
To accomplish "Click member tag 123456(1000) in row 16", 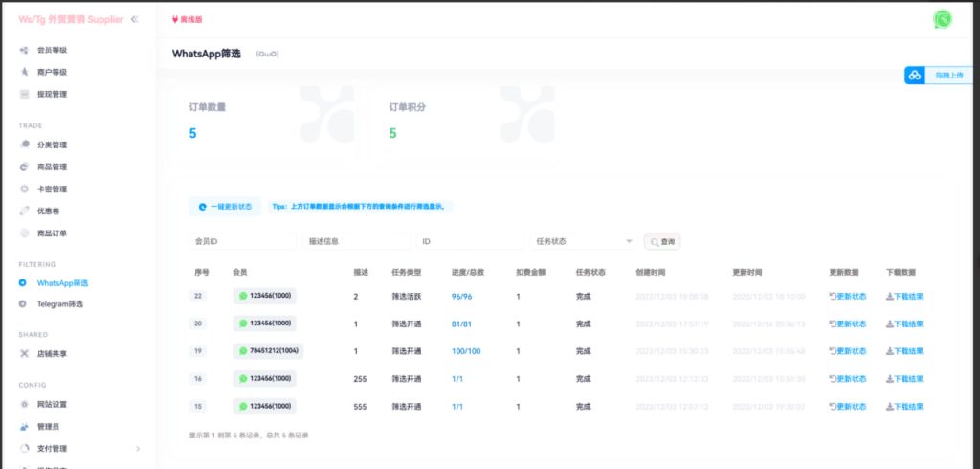I will [264, 379].
